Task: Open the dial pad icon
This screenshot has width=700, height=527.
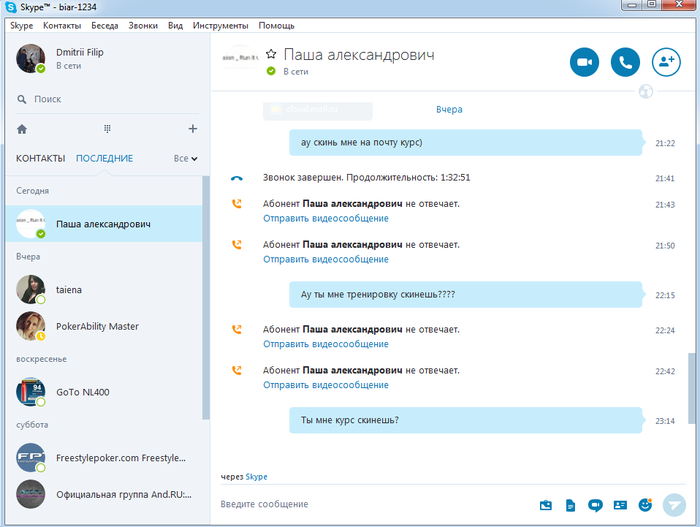Action: [107, 129]
